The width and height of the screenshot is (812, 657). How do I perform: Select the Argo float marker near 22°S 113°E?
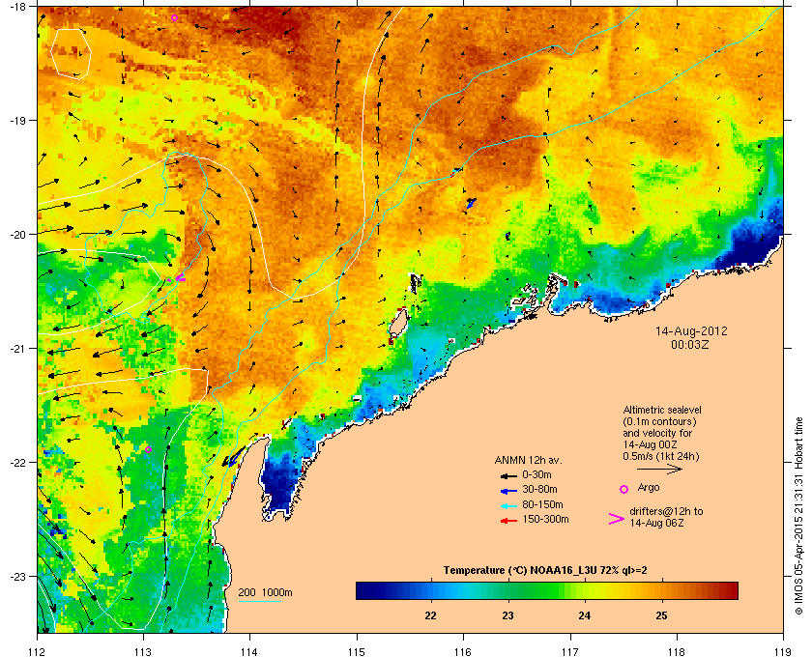[x=149, y=449]
